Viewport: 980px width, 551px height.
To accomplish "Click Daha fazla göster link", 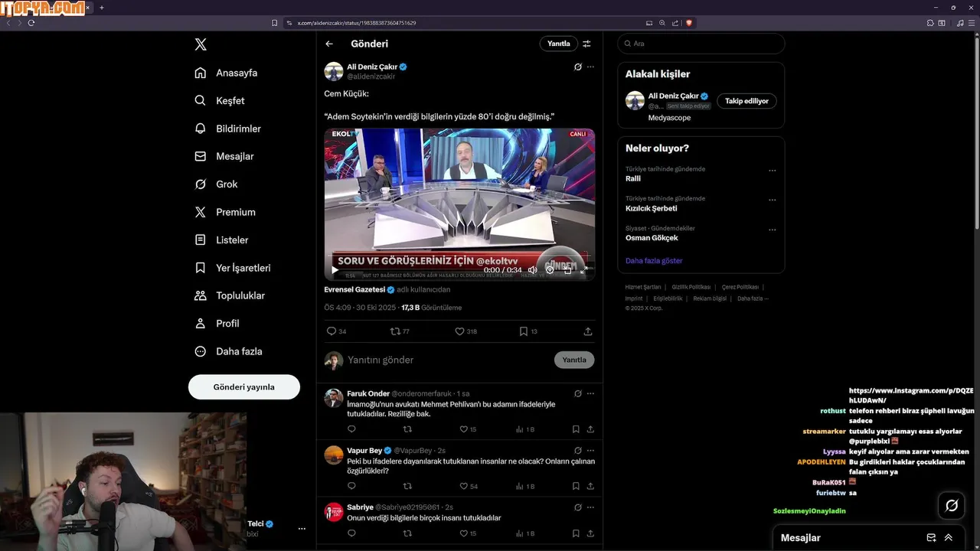I will point(654,261).
